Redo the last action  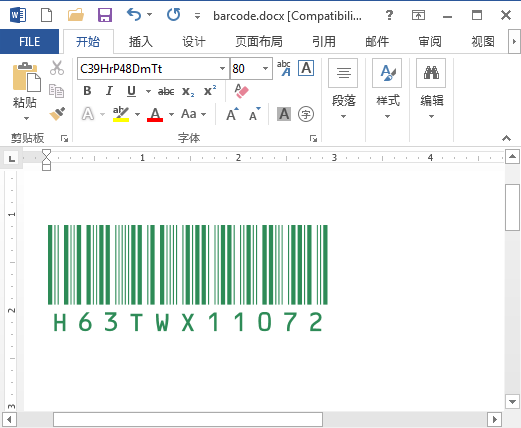coord(173,15)
